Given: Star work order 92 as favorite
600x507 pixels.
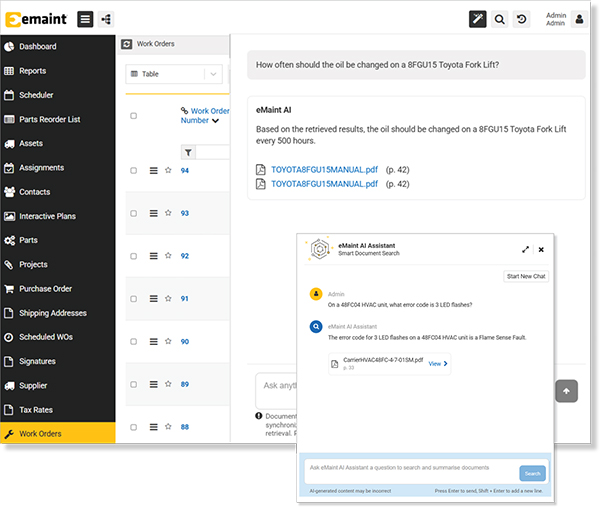Looking at the screenshot, I should pos(168,256).
